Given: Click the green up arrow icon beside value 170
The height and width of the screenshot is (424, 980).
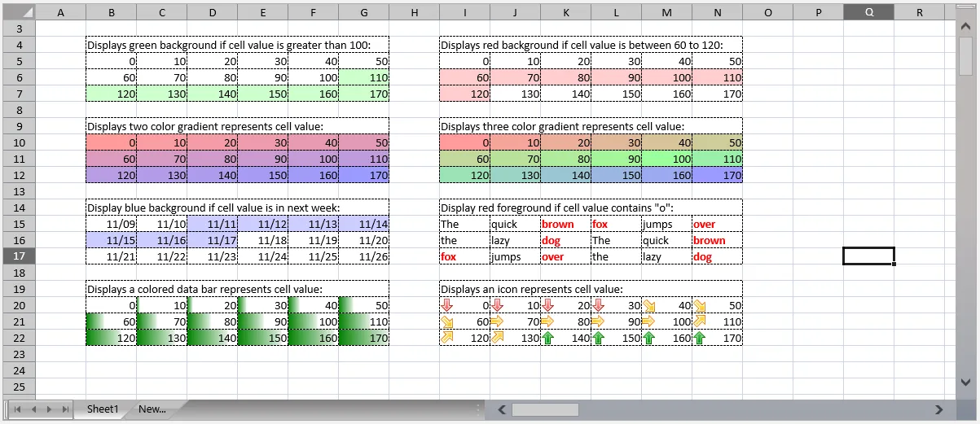Looking at the screenshot, I should pyautogui.click(x=700, y=338).
